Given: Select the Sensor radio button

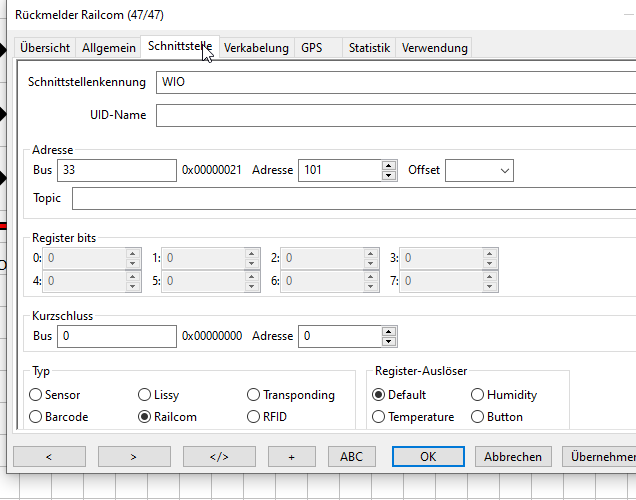Looking at the screenshot, I should click(x=37, y=395).
